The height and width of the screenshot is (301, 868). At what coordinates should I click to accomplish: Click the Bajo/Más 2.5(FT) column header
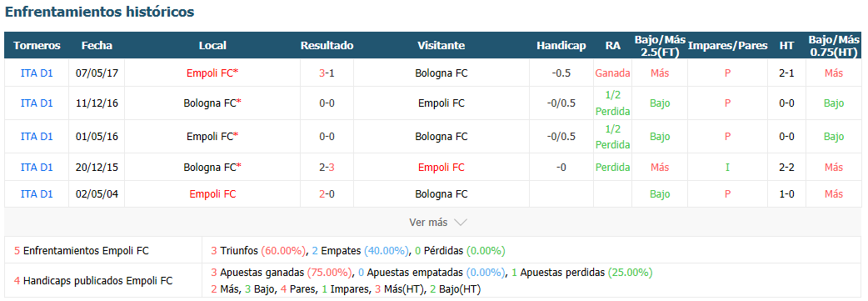(660, 46)
